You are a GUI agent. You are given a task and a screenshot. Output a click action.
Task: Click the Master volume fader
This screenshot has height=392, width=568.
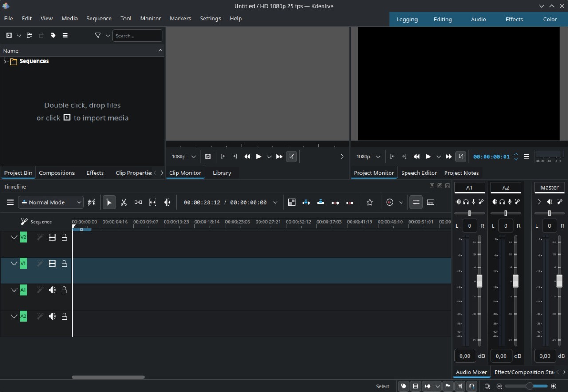point(559,281)
